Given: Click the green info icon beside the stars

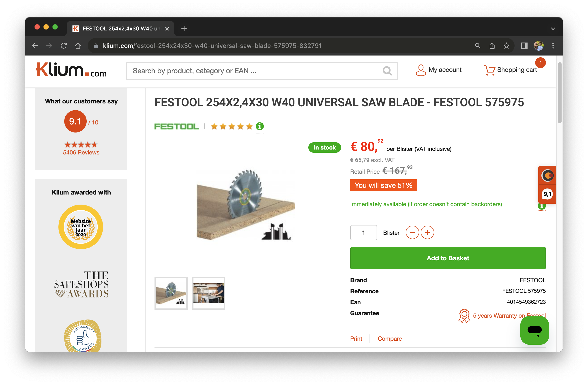Looking at the screenshot, I should (259, 126).
